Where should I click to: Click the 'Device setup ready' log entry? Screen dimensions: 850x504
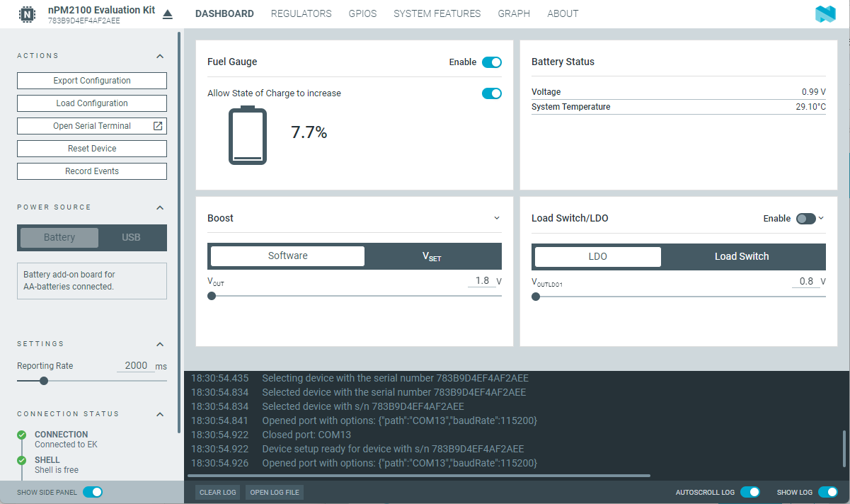(393, 449)
